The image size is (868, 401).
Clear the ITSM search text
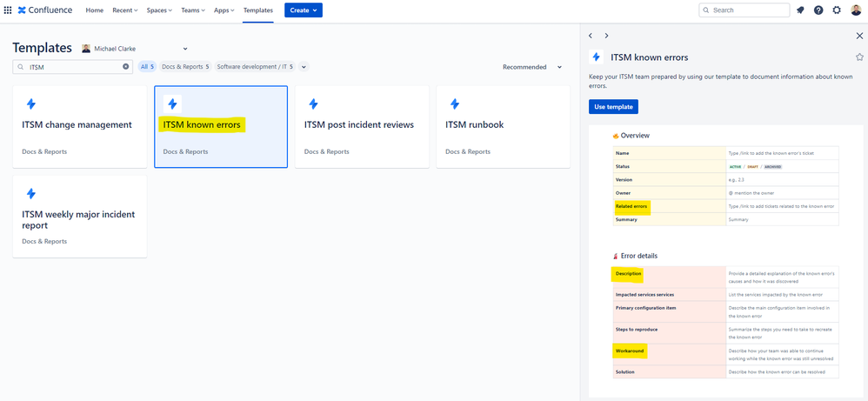click(x=125, y=66)
